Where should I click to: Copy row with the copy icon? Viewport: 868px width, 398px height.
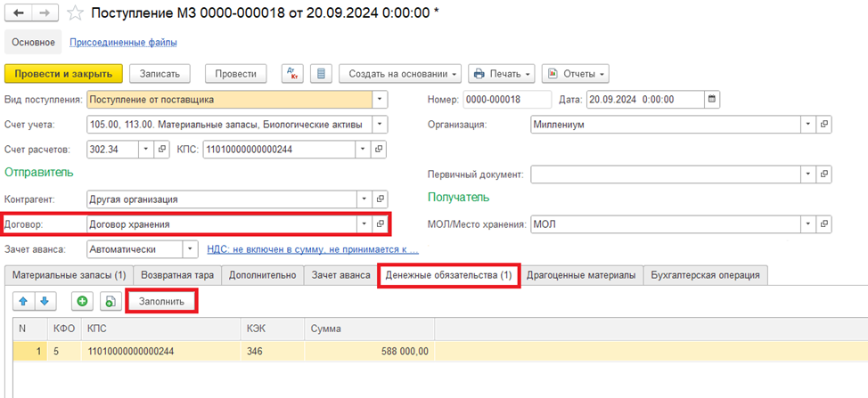tap(111, 301)
